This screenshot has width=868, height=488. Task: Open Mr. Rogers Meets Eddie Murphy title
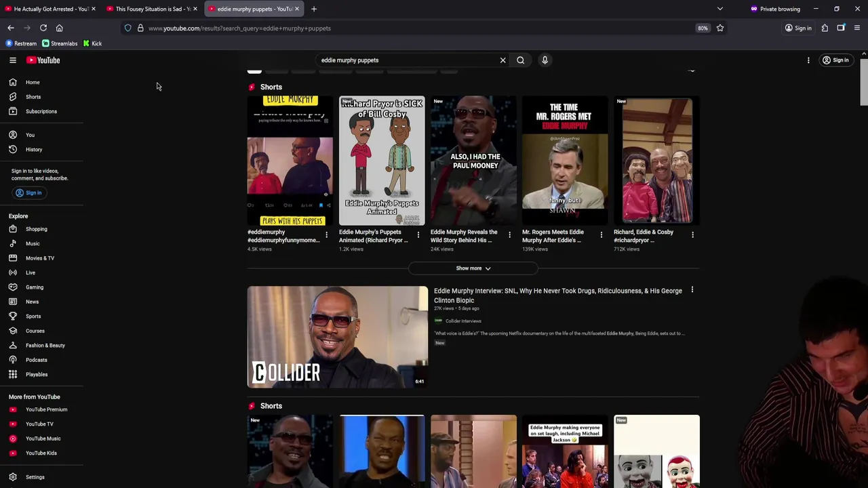(x=553, y=236)
